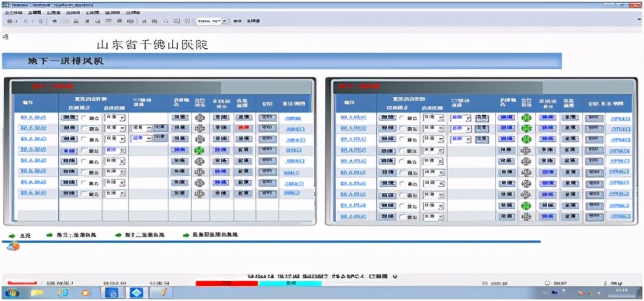Click the cloud icon below the navigation links
This screenshot has height=301, width=644.
tap(13, 247)
